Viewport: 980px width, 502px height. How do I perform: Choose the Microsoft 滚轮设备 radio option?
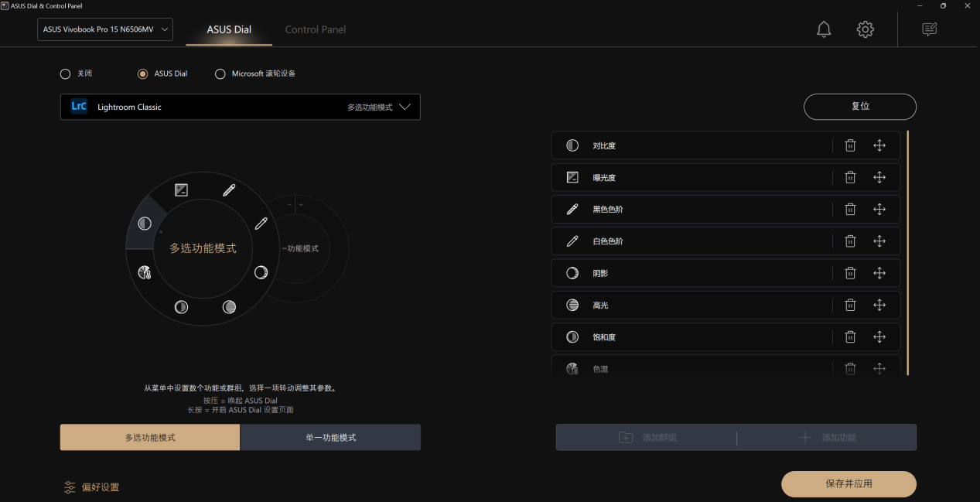pyautogui.click(x=220, y=73)
